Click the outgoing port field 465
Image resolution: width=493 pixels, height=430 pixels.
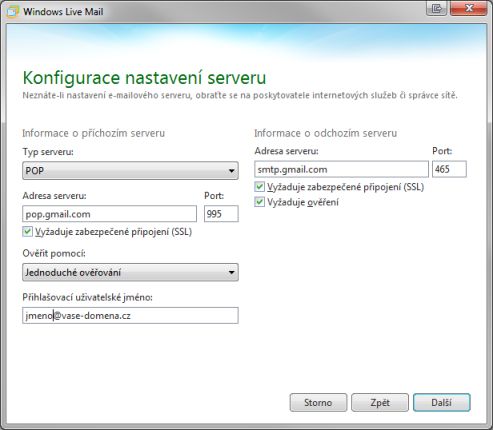point(449,169)
